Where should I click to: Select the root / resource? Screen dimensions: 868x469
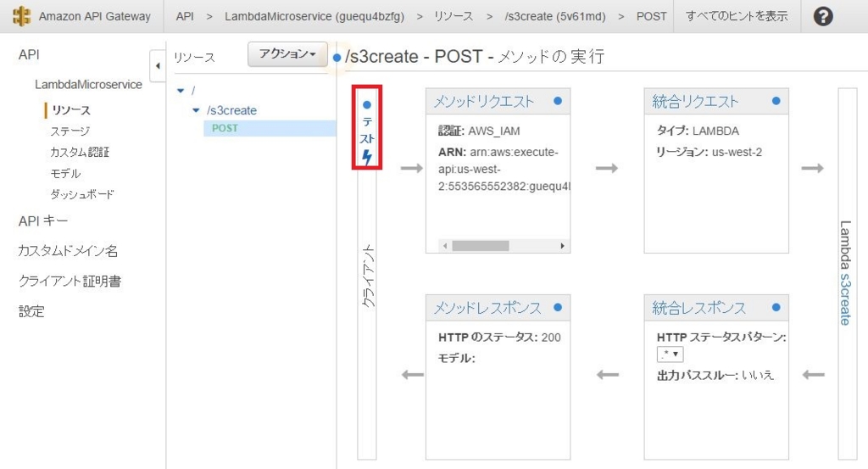coord(193,90)
